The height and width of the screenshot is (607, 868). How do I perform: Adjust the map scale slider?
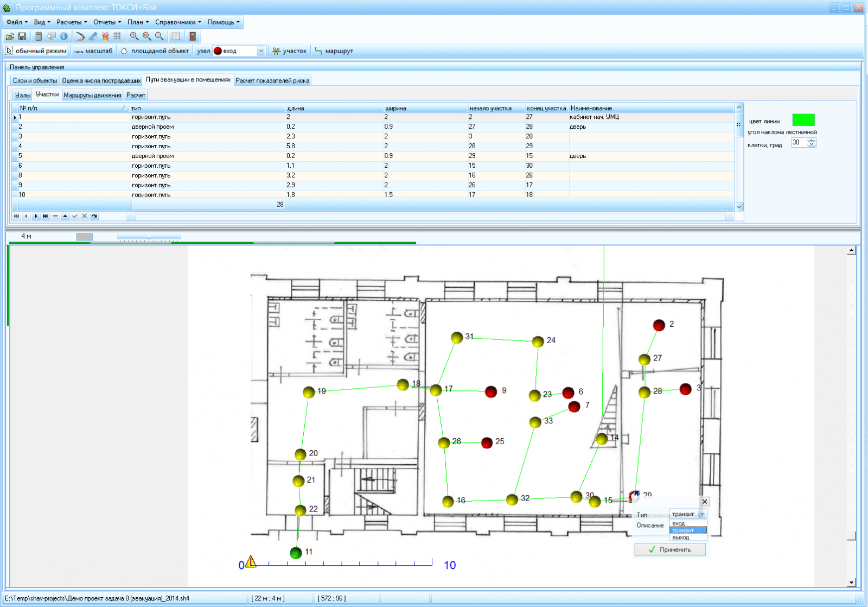(149, 237)
